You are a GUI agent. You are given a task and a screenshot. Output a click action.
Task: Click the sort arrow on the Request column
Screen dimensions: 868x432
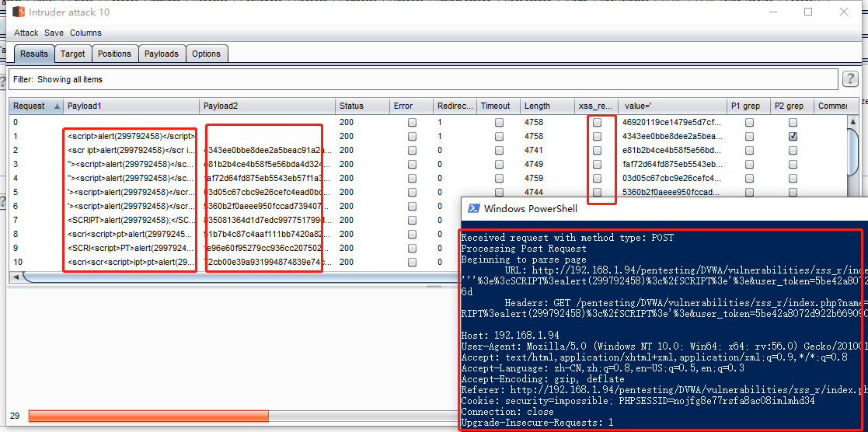coord(57,106)
